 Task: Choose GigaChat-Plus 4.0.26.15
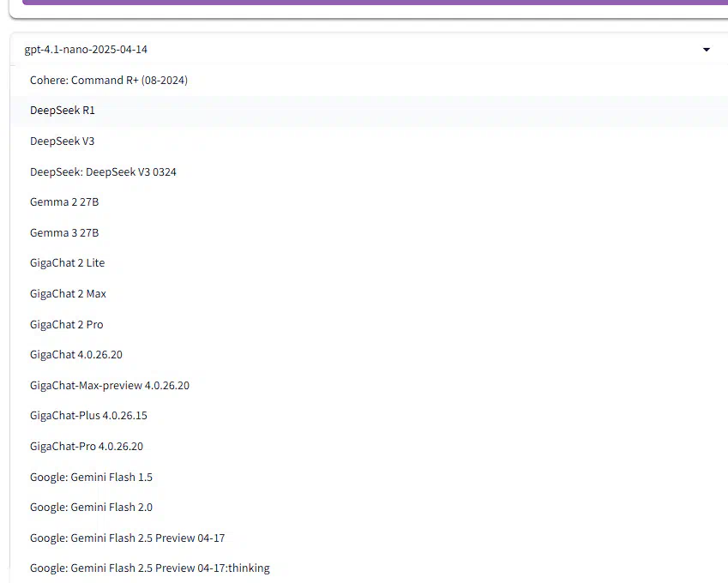(x=369, y=416)
